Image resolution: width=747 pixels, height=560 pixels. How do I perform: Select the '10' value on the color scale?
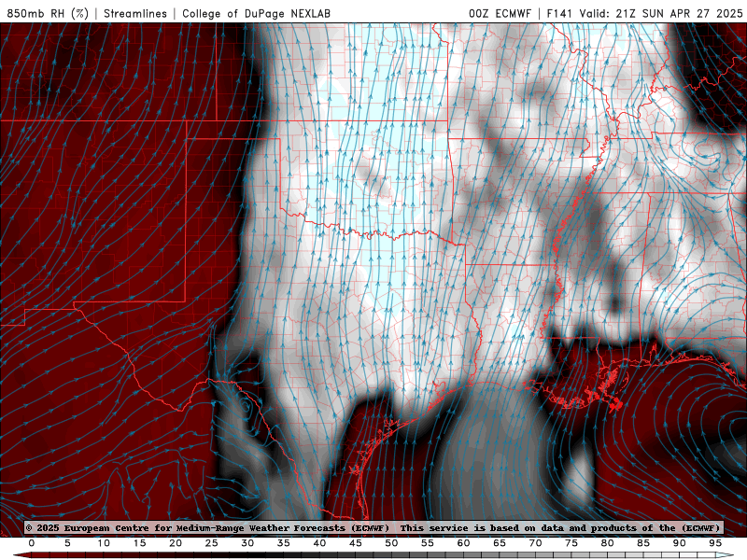point(104,543)
